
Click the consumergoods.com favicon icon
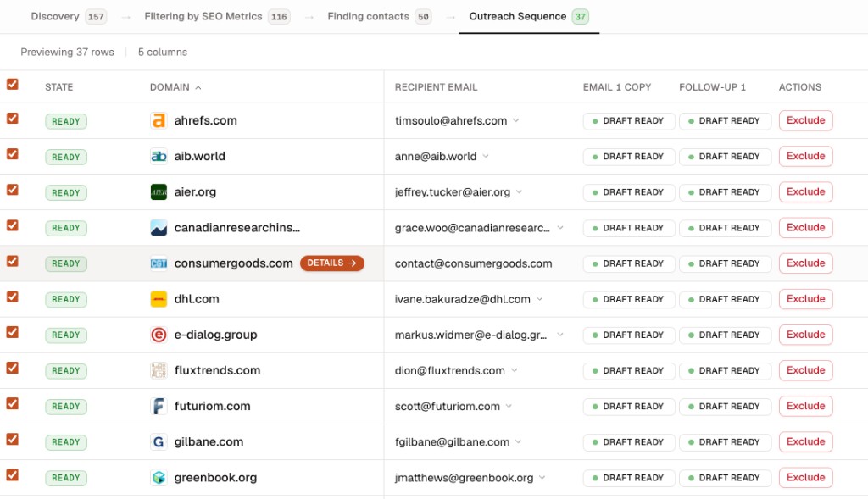(x=159, y=263)
